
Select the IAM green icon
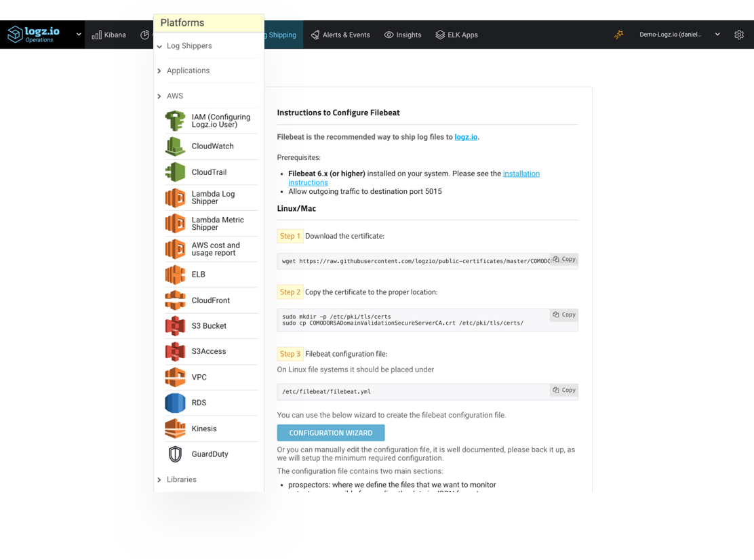tap(175, 121)
